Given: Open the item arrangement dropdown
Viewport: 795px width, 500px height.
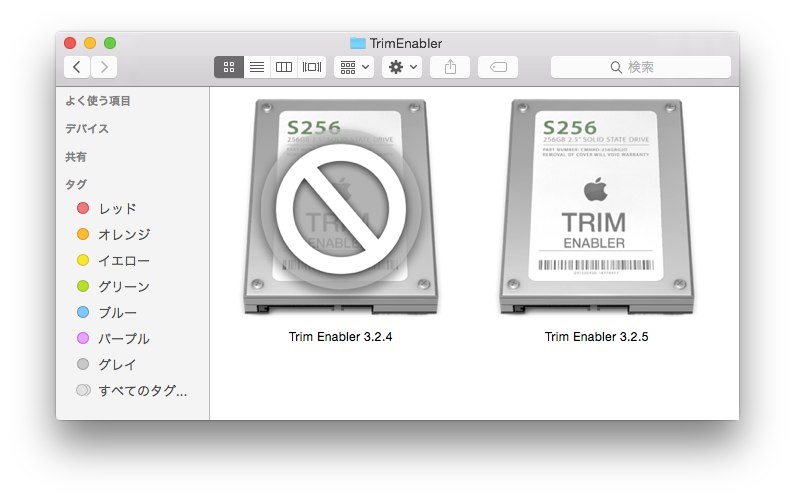Looking at the screenshot, I should click(354, 67).
